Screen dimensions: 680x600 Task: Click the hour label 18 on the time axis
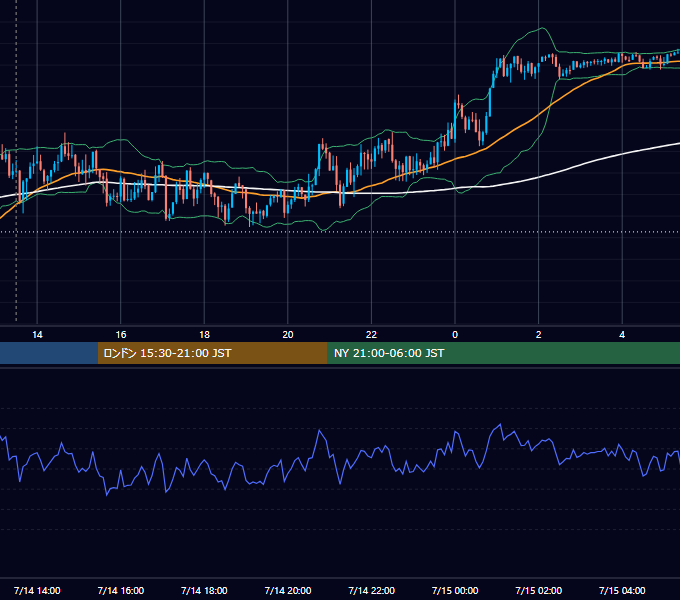pyautogui.click(x=204, y=335)
